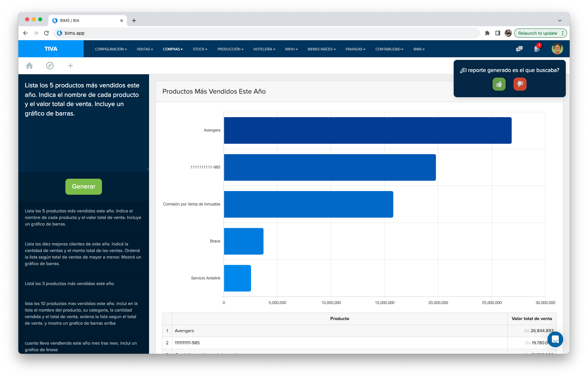588x378 pixels.
Task: Open the chat messages icon
Action: (519, 49)
